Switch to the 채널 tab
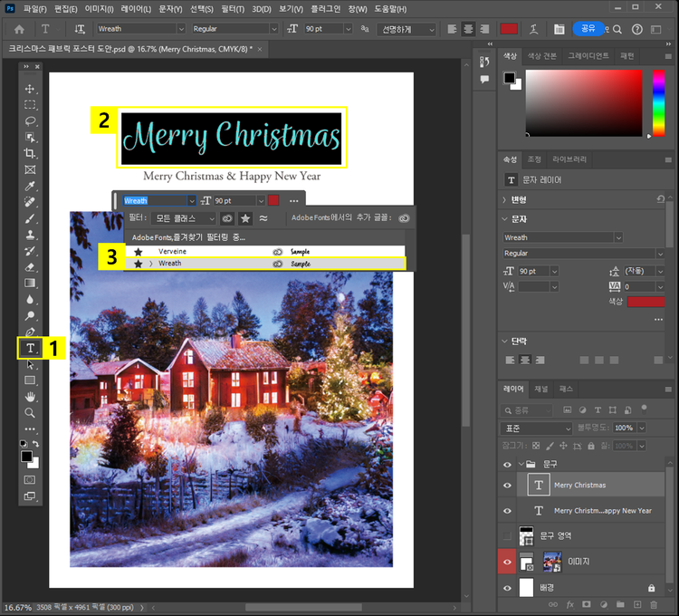Image resolution: width=679 pixels, height=616 pixels. [540, 389]
